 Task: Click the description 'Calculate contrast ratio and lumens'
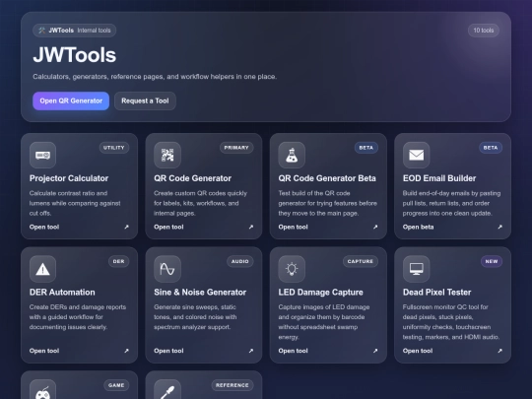[x=75, y=203]
